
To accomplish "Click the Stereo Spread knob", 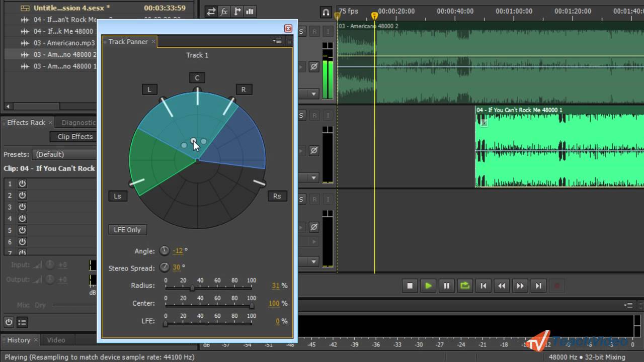I will tap(165, 267).
